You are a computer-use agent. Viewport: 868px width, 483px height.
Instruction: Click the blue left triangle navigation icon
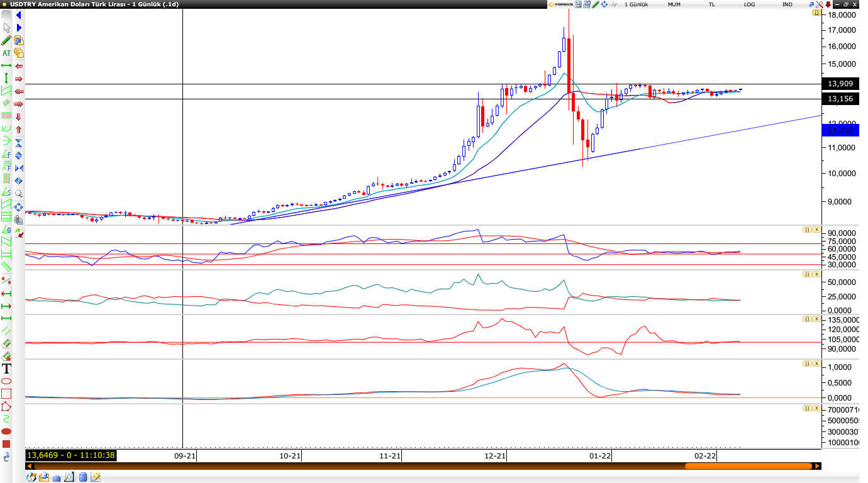pos(19,15)
